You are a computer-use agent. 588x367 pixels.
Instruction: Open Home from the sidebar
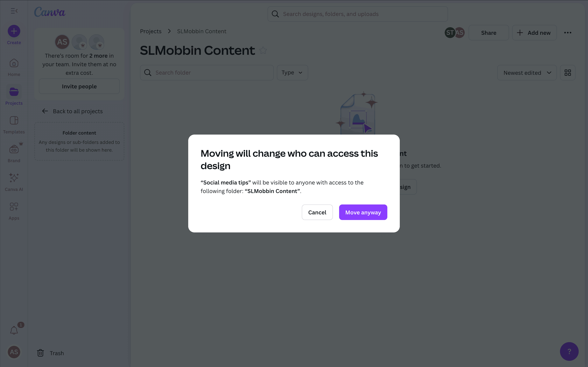pos(14,64)
